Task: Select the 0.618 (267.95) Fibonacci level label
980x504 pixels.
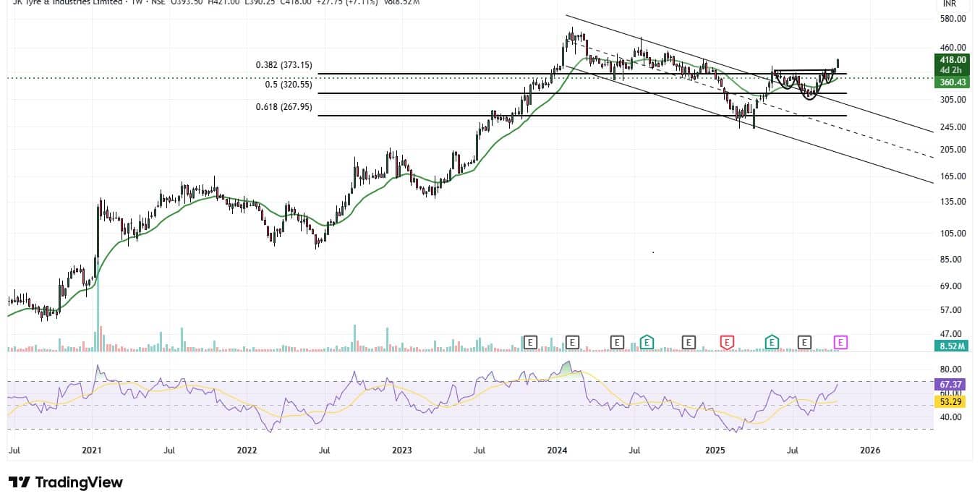Action: (284, 107)
